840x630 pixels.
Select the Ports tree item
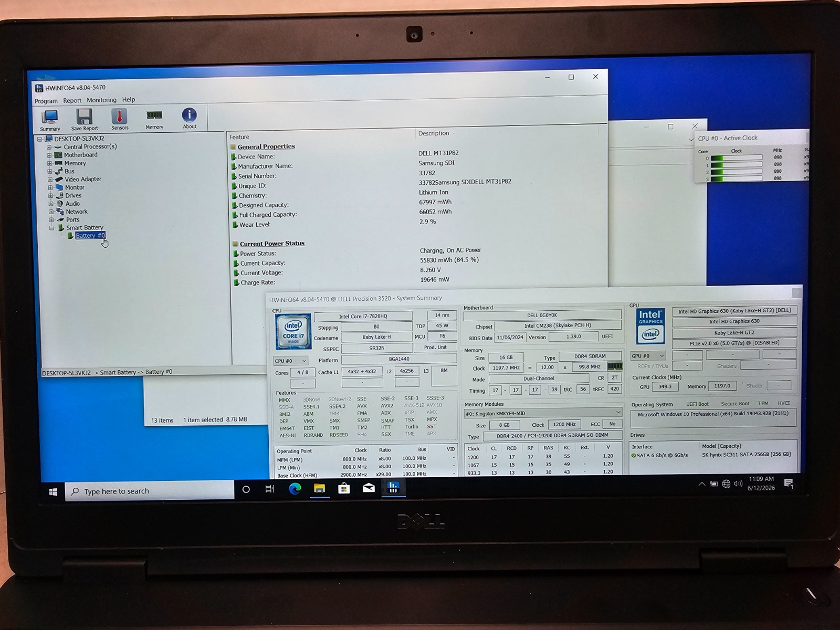coord(73,220)
